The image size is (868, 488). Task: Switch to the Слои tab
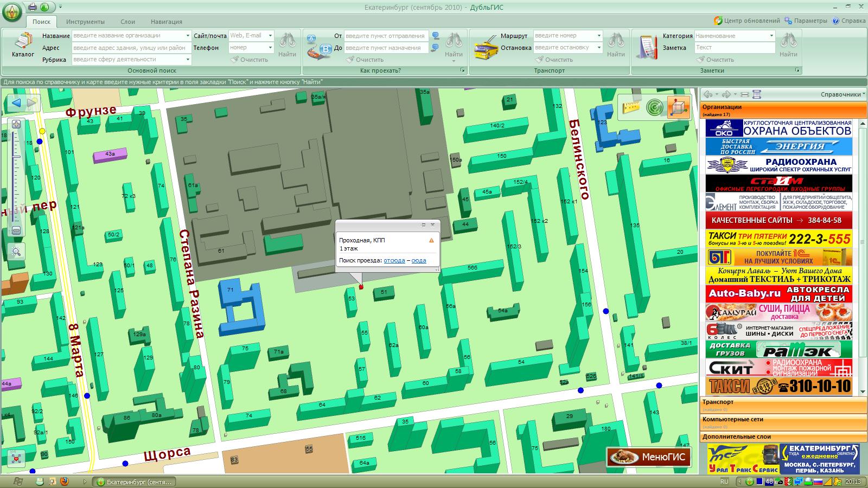click(x=127, y=22)
